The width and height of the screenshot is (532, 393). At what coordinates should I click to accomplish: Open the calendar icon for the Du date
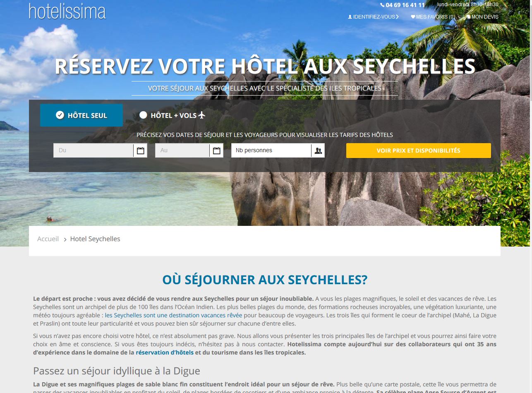coord(140,151)
